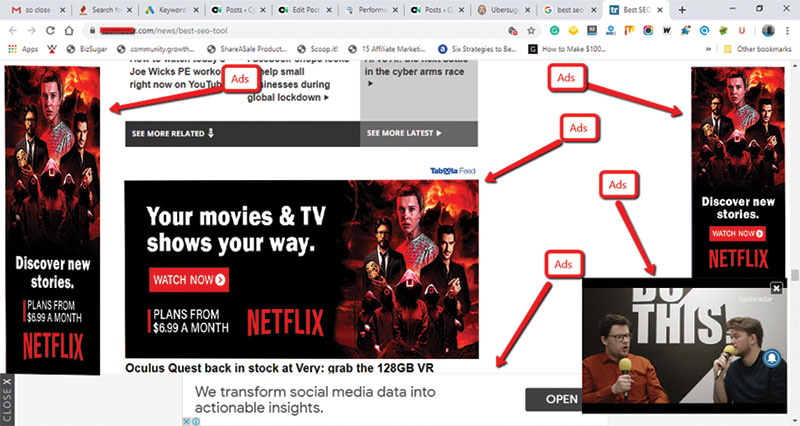Expand See More Latest articles
800x426 pixels.
click(x=404, y=132)
